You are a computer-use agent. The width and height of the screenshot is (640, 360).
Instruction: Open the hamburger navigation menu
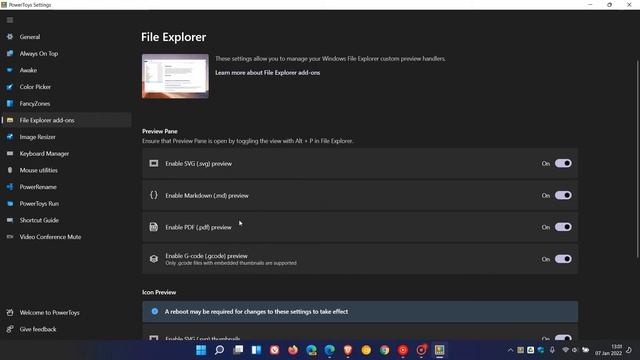(10, 20)
